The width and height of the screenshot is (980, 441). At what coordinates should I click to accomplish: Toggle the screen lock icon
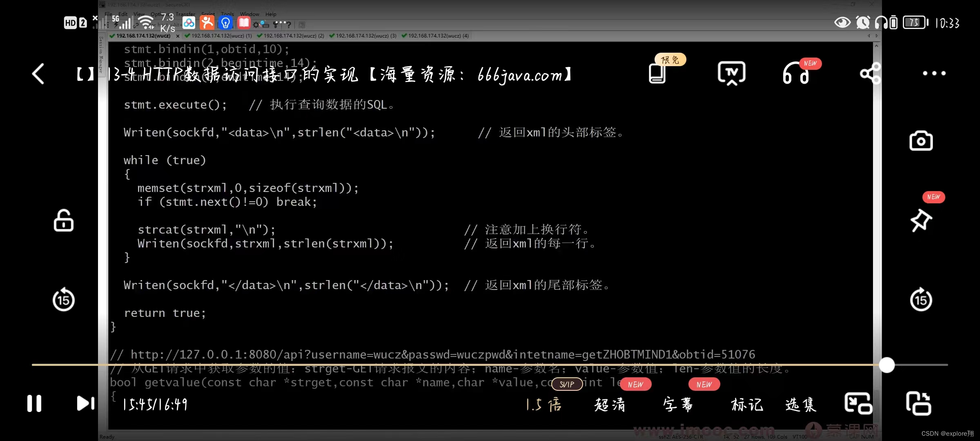pyautogui.click(x=64, y=220)
